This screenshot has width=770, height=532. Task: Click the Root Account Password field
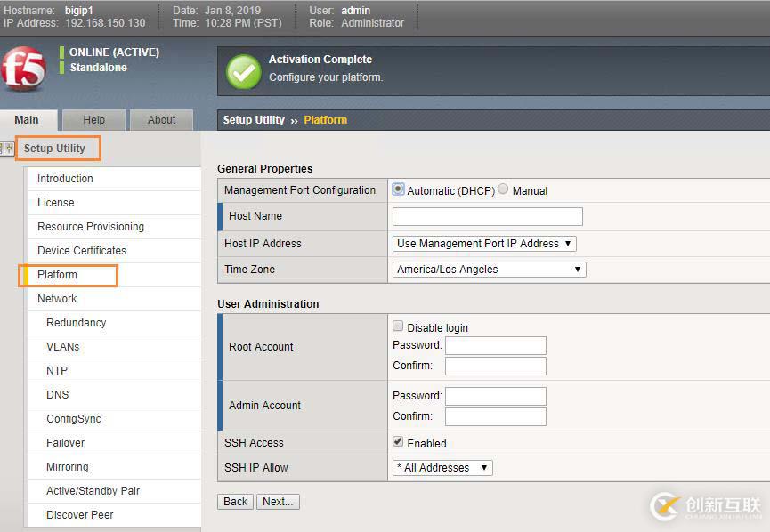tap(495, 345)
